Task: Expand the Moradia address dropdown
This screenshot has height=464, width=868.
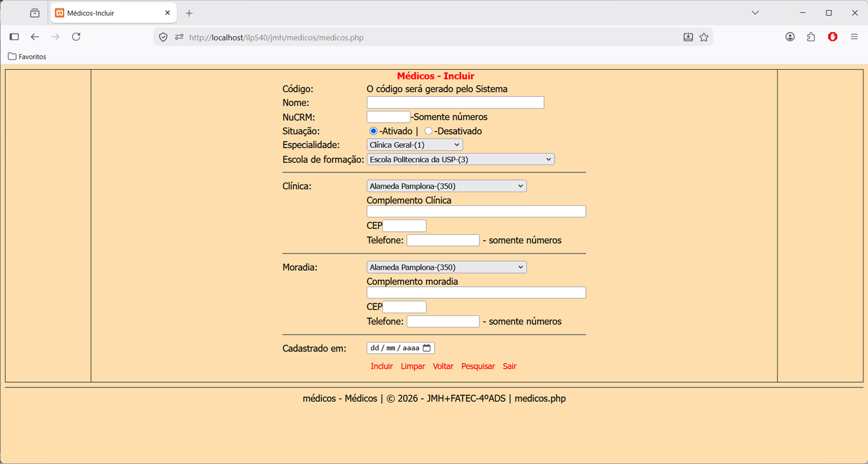Action: [x=447, y=267]
